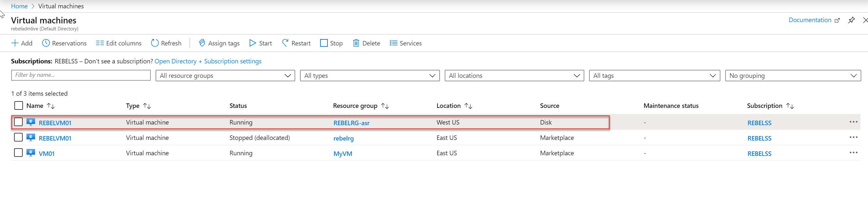This screenshot has height=202, width=868.
Task: Click VM icon beside VM01
Action: [x=31, y=153]
